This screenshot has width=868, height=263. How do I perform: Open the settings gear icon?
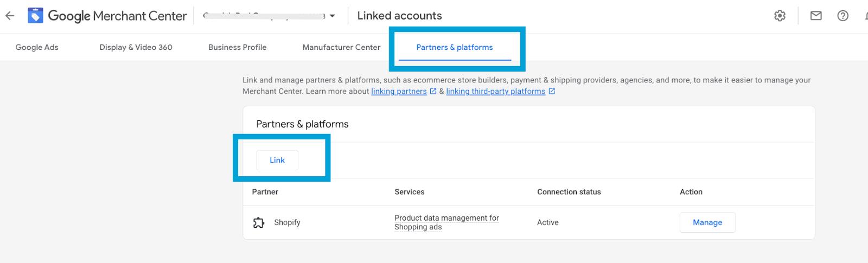pyautogui.click(x=780, y=16)
